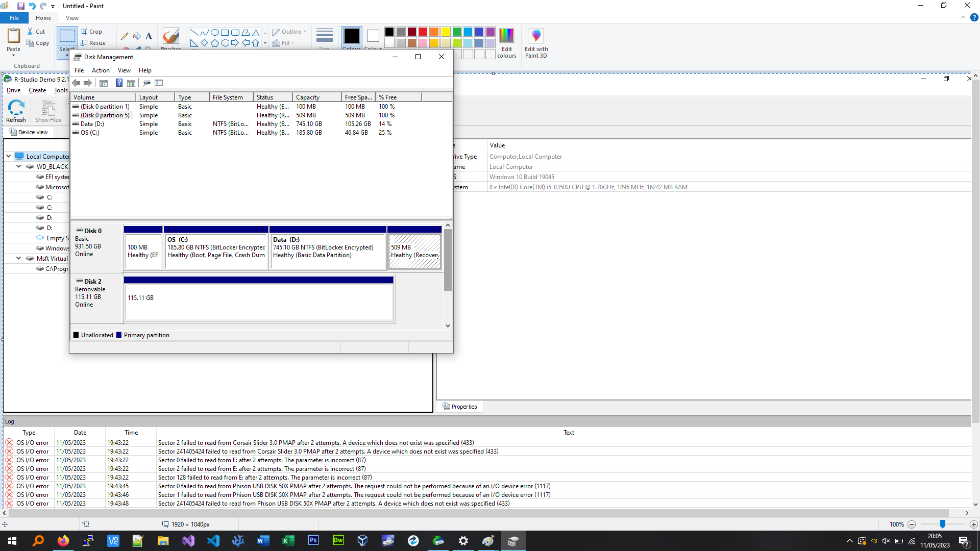Click the Volume column header in Disk Management

point(103,97)
